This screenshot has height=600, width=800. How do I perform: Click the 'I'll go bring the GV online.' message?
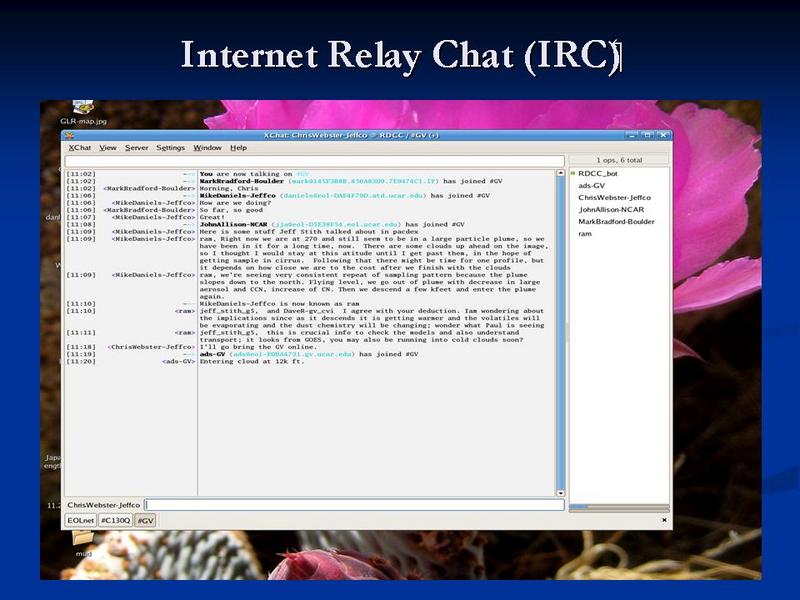pos(258,347)
